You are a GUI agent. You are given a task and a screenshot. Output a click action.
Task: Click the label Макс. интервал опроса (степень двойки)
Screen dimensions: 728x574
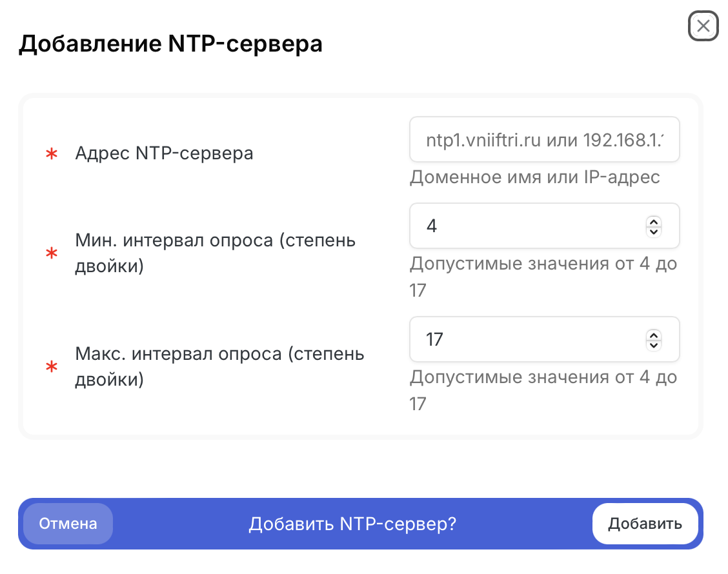click(x=219, y=366)
